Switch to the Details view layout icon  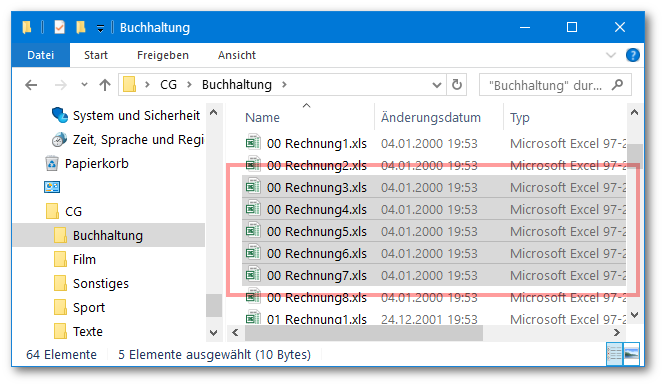click(614, 353)
